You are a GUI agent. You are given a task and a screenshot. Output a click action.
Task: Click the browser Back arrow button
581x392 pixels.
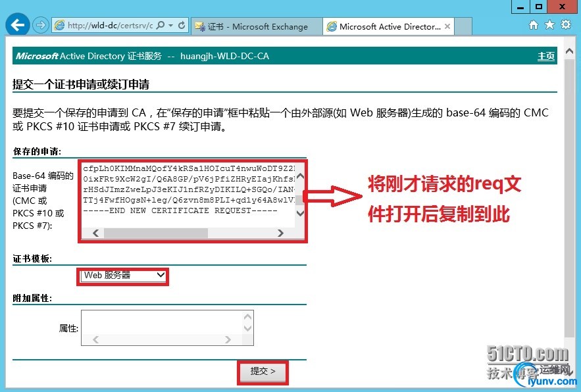click(17, 25)
